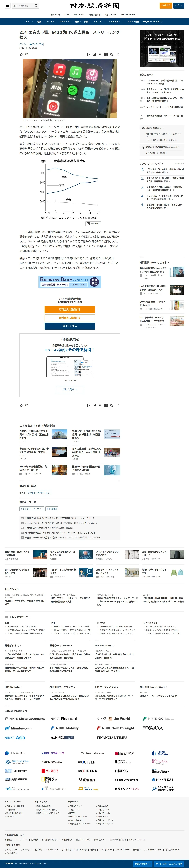Share on Facebook from the top share bar
189x868 pixels.
(112, 54)
